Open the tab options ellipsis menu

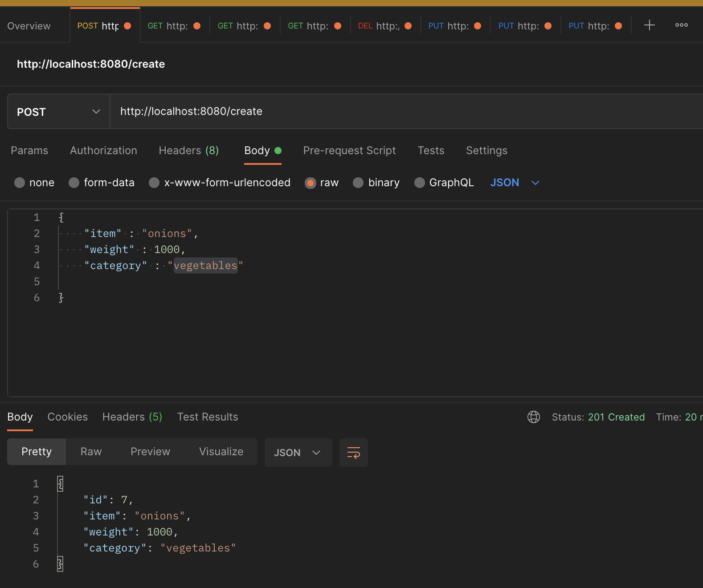pos(681,25)
